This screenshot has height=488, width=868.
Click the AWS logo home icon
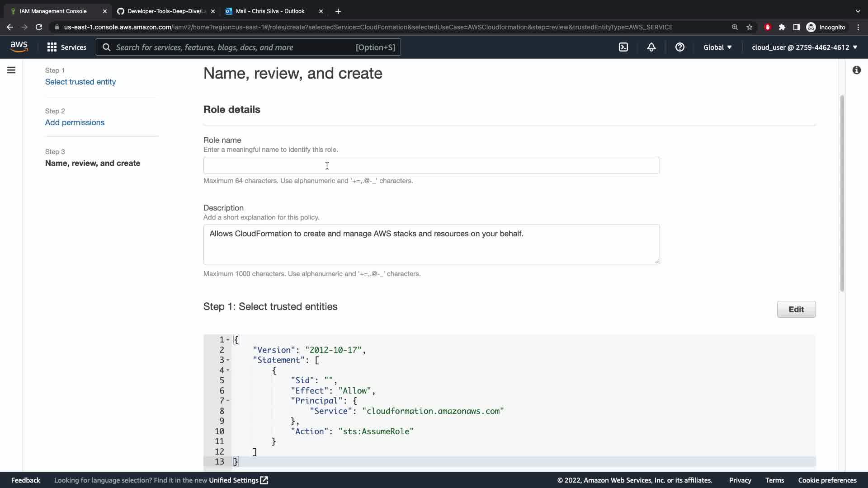point(19,47)
